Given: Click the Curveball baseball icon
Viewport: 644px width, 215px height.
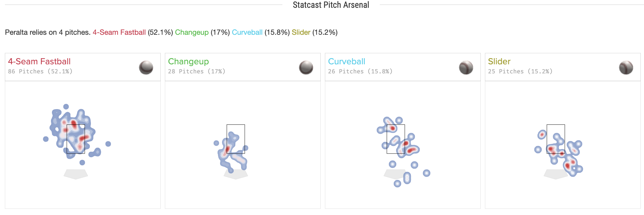Looking at the screenshot, I should click(466, 68).
